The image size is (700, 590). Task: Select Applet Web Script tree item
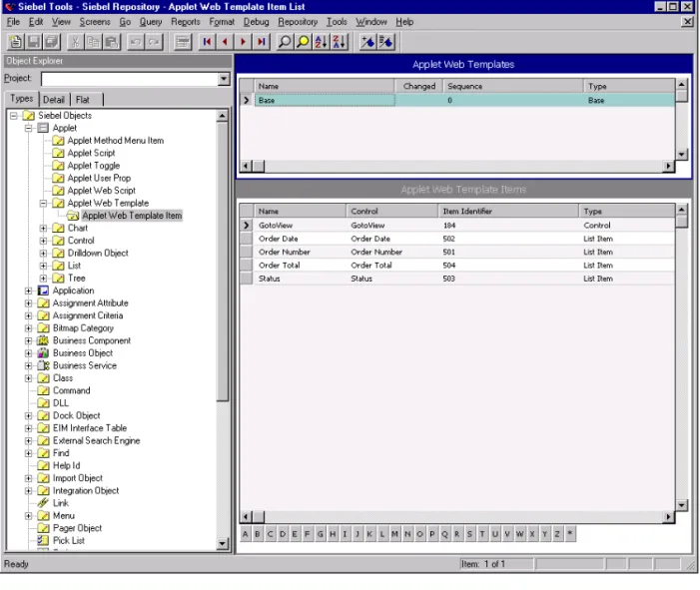coord(101,191)
